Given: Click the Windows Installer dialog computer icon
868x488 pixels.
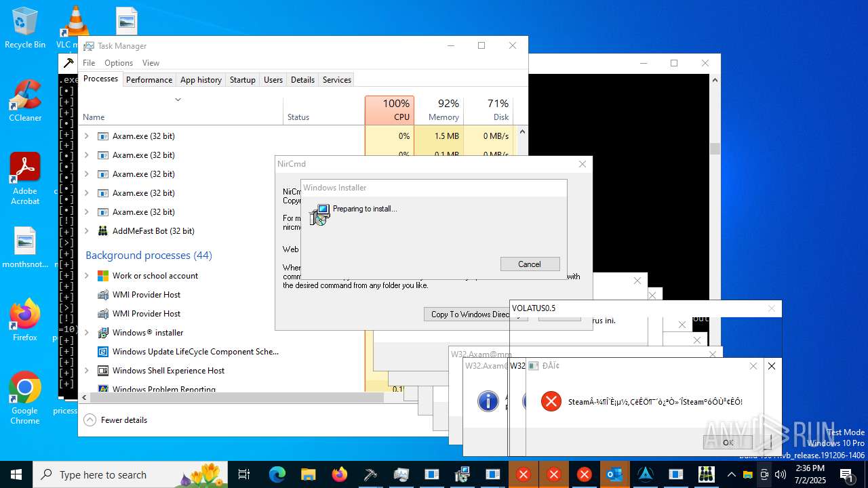Looking at the screenshot, I should (319, 215).
